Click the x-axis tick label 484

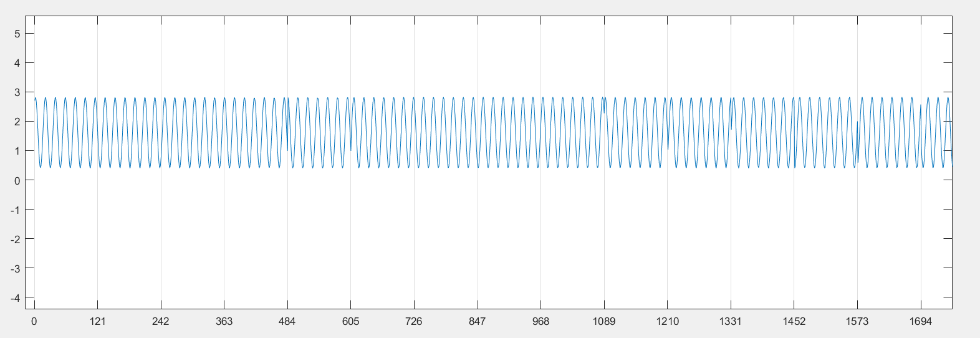point(287,322)
